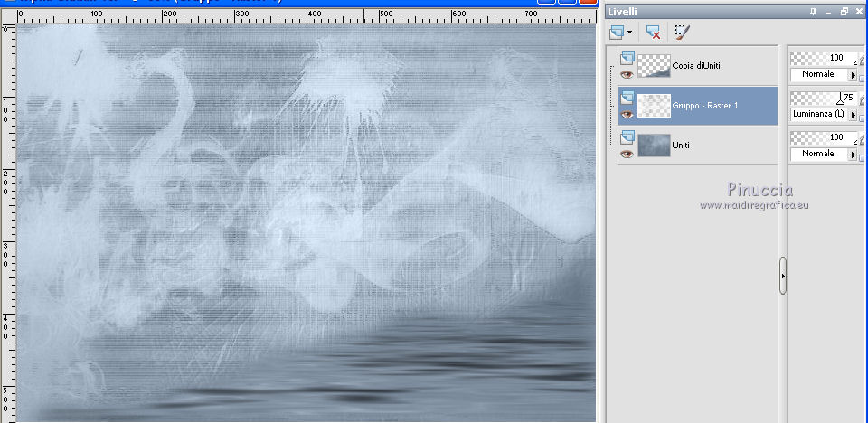Click the Gruppo - Raster 1 layer type icon

[627, 98]
